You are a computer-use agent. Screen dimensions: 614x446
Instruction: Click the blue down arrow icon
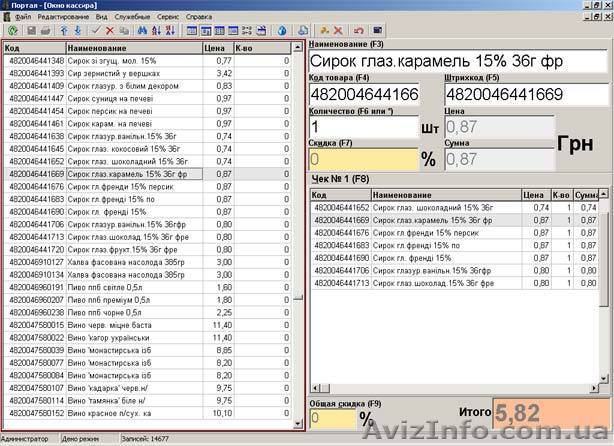click(78, 31)
